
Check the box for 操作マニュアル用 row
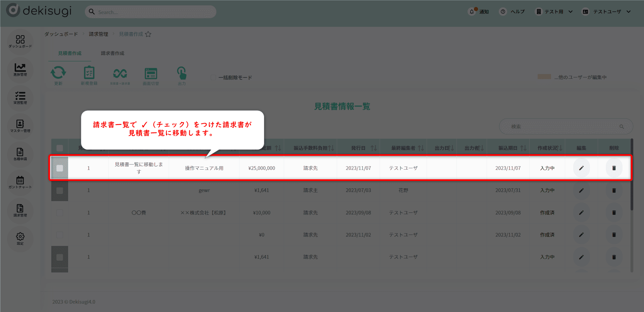point(60,168)
